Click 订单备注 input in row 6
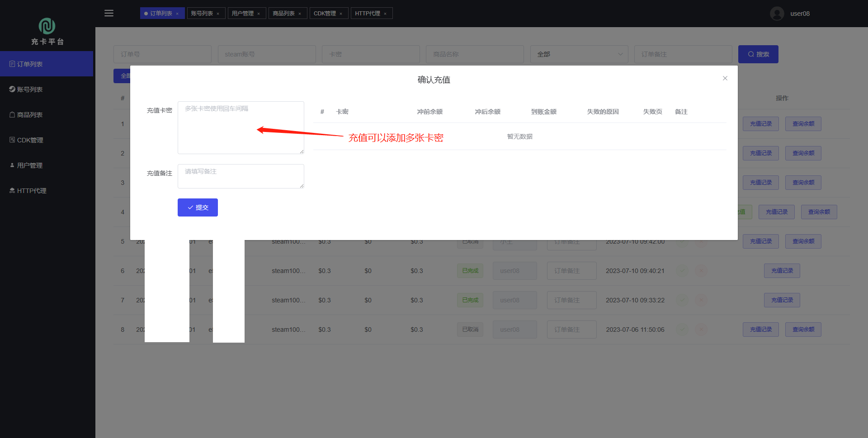Image resolution: width=868 pixels, height=438 pixels. point(572,271)
